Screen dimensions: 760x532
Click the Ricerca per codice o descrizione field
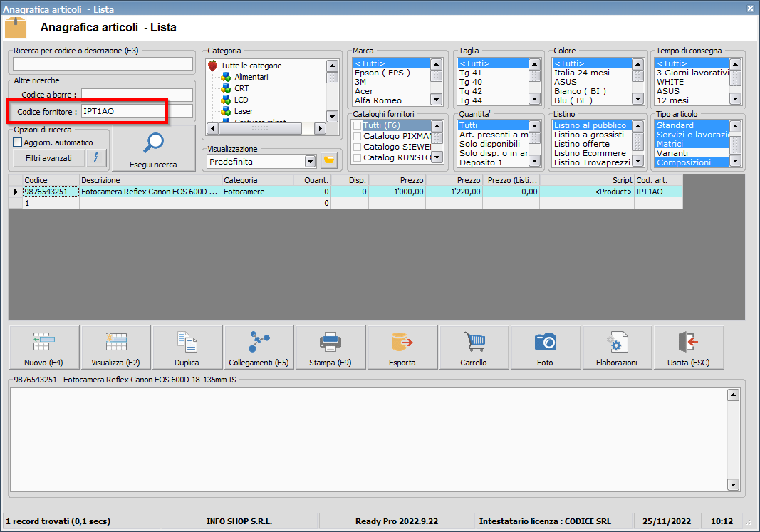point(103,64)
